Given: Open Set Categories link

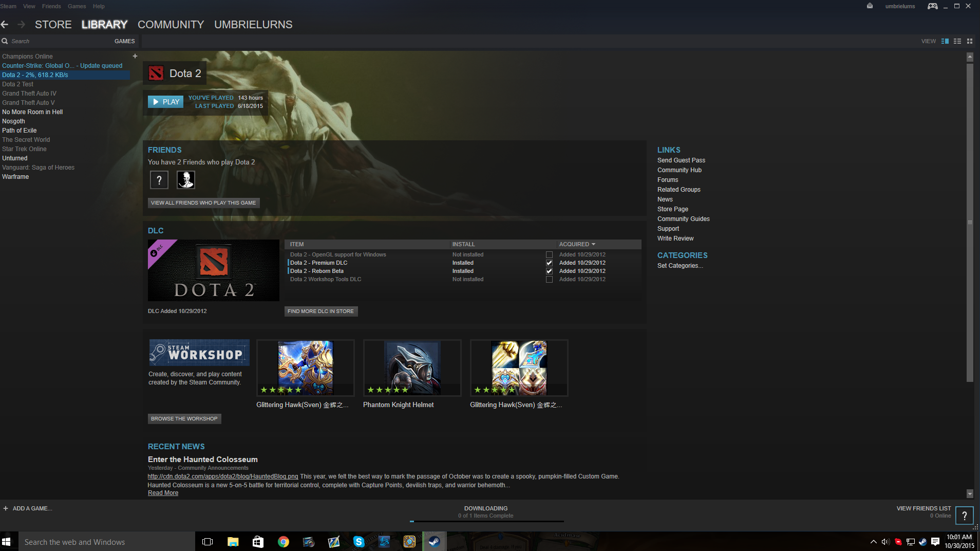Looking at the screenshot, I should point(681,266).
